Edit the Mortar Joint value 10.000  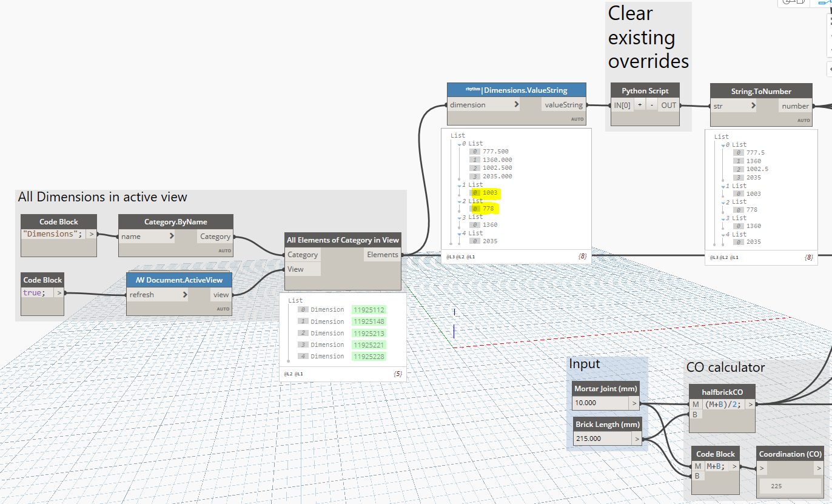(600, 402)
